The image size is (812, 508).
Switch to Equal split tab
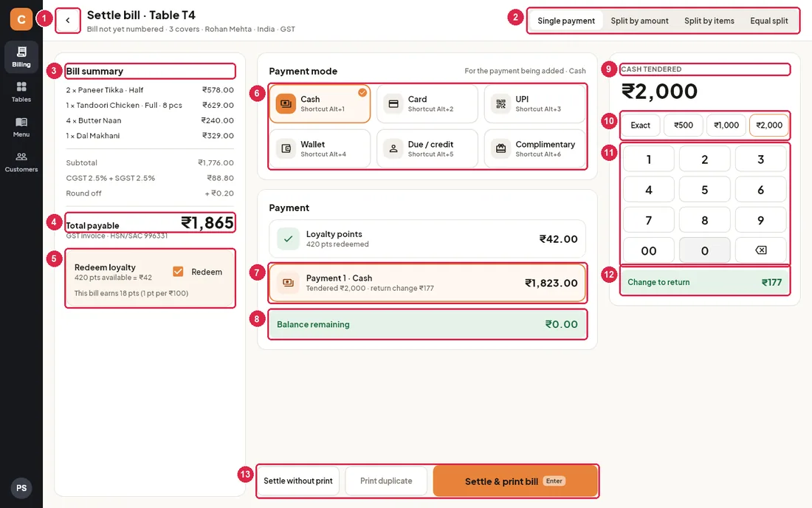769,21
